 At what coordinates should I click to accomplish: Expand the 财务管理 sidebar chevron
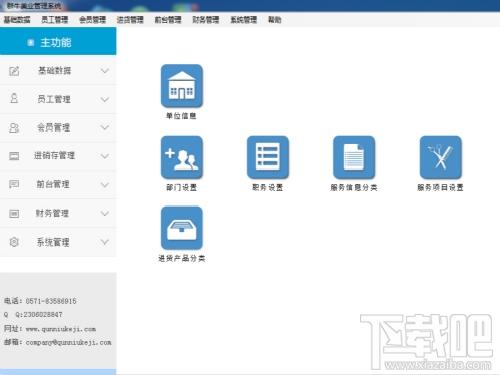point(105,213)
